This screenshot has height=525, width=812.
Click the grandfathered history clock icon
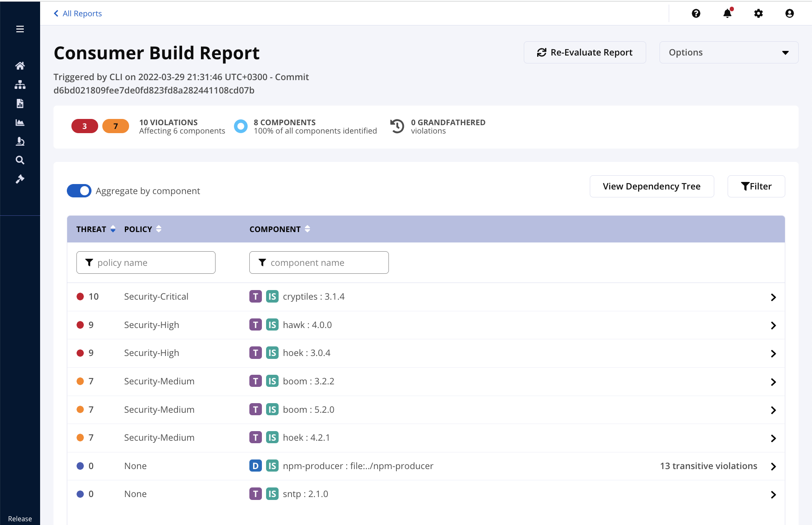click(x=397, y=126)
